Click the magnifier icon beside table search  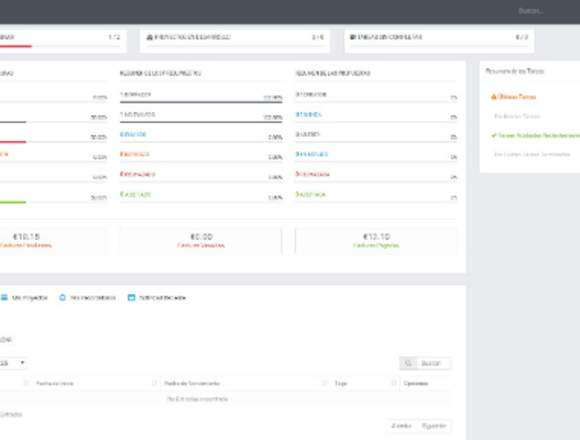click(x=408, y=363)
